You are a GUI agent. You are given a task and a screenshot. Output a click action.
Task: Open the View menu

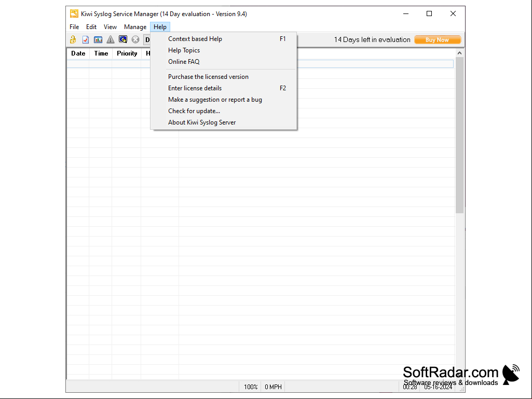[x=110, y=27]
